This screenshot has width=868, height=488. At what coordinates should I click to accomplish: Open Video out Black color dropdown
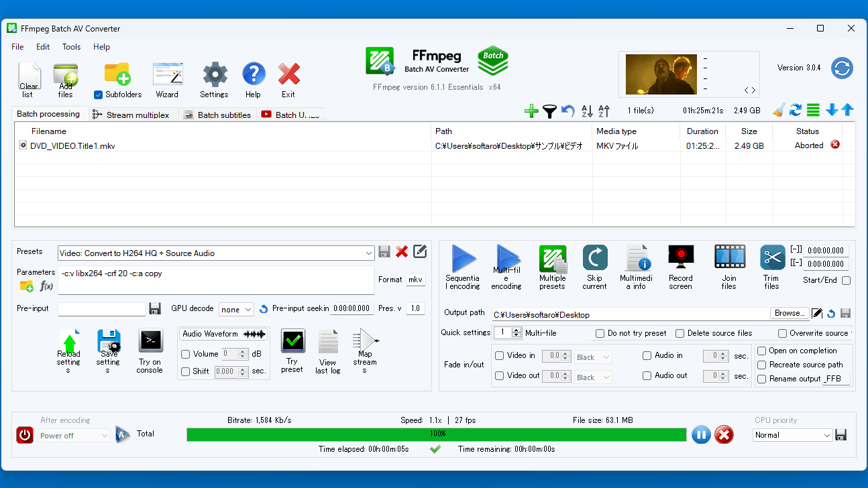[x=593, y=377]
